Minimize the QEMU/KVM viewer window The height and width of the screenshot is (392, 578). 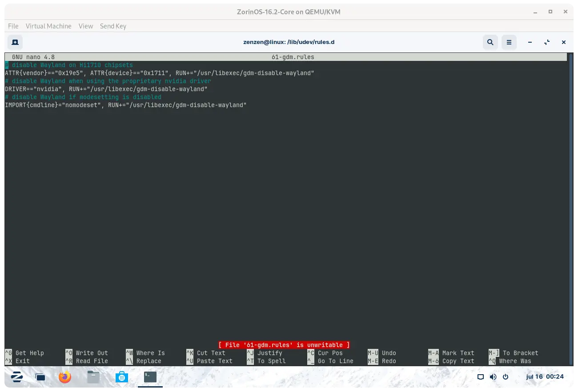535,12
